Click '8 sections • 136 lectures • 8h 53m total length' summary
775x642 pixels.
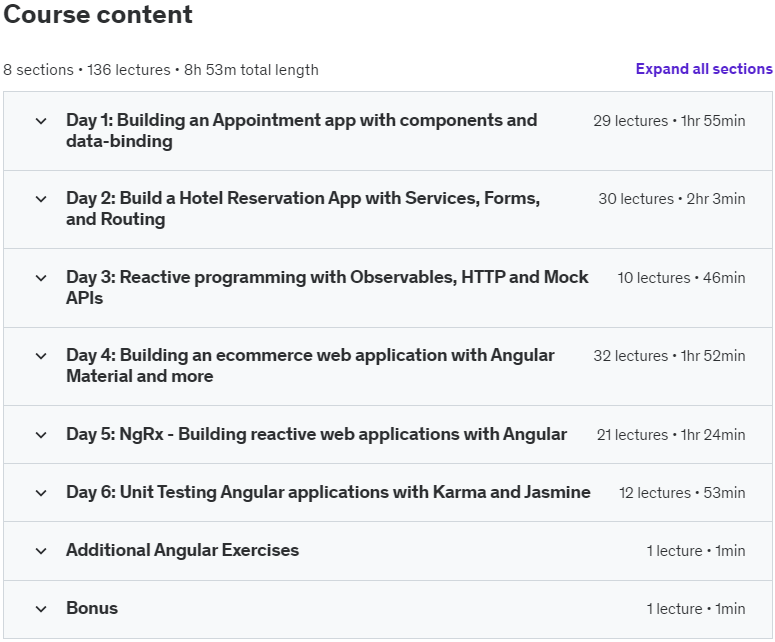(161, 70)
